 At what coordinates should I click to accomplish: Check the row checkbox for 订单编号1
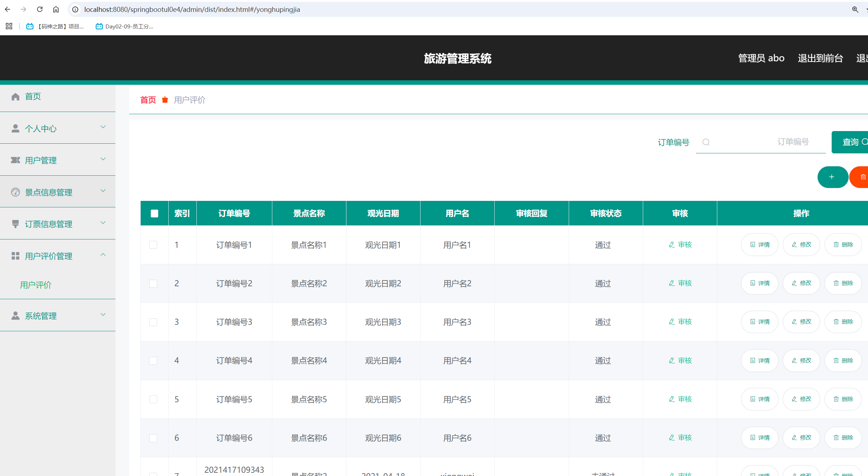pyautogui.click(x=154, y=245)
